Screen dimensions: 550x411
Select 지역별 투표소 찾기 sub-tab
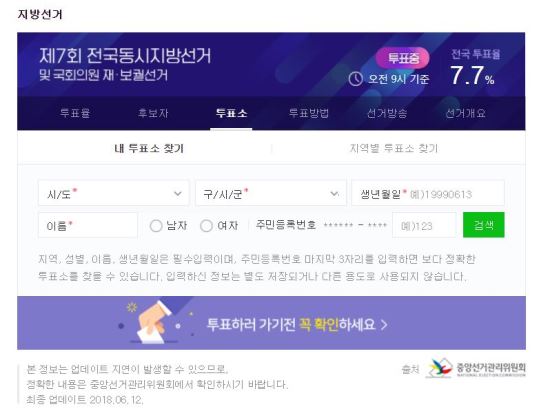(x=394, y=148)
